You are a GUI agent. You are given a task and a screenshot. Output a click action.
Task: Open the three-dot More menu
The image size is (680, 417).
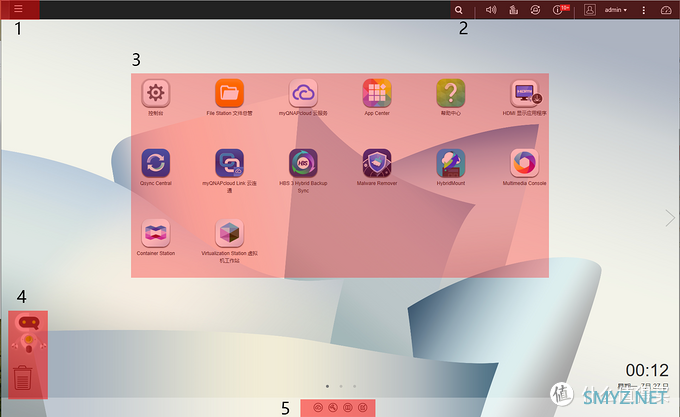[x=644, y=10]
